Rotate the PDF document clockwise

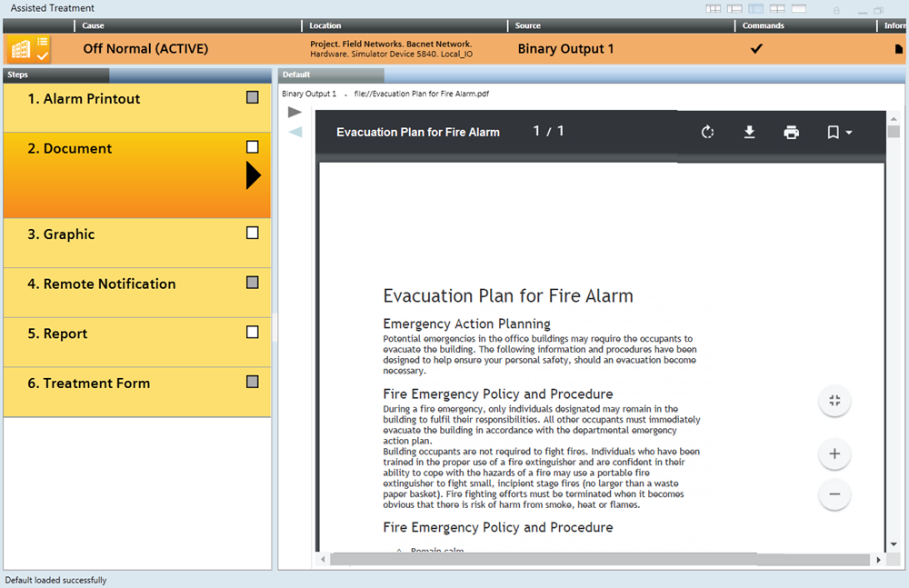tap(707, 133)
